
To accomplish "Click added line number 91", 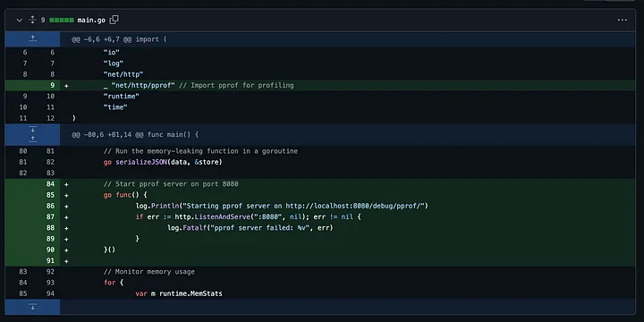I will [50, 261].
